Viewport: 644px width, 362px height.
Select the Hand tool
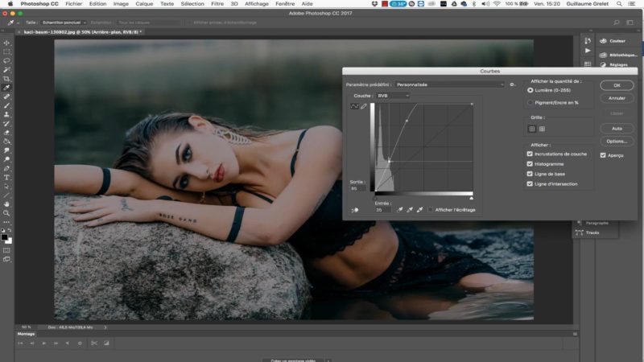[x=6, y=204]
